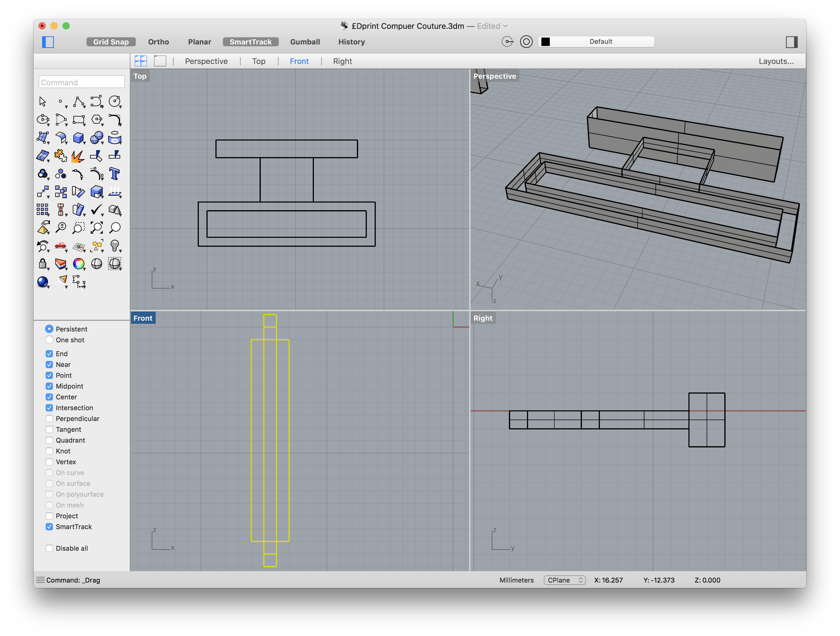Viewport: 840px width, 636px height.
Task: Click the Zoom Extents tool icon
Action: (96, 228)
